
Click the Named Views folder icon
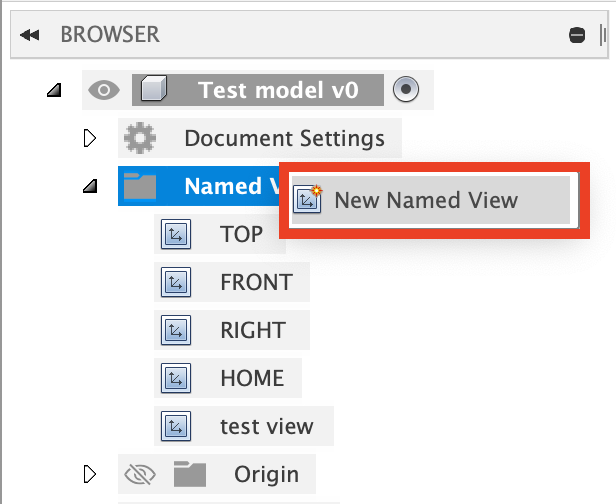(x=139, y=186)
